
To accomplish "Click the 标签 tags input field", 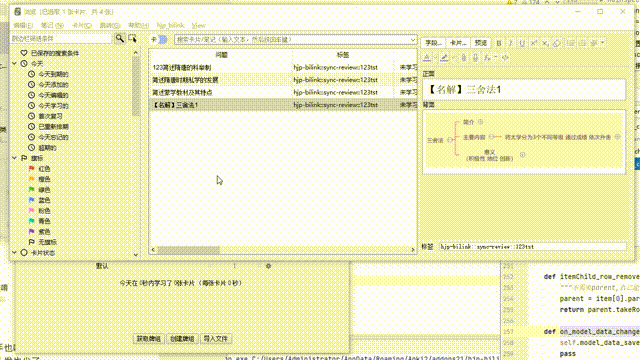I will pos(532,247).
